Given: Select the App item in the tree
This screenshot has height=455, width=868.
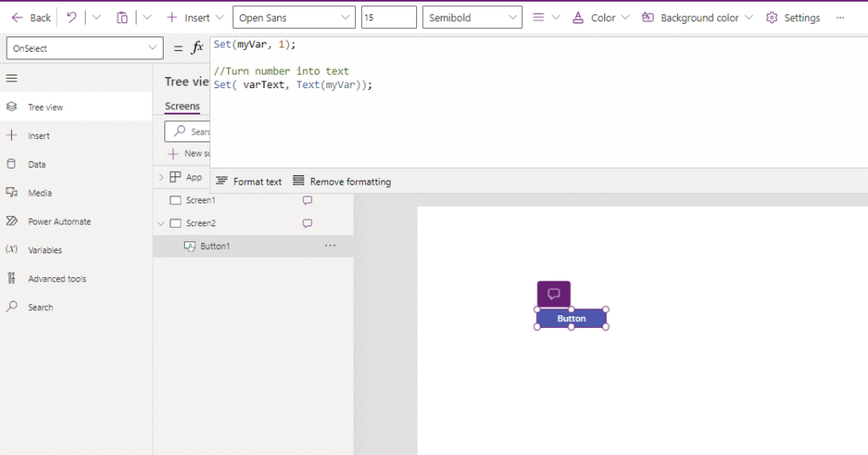Looking at the screenshot, I should (x=194, y=177).
